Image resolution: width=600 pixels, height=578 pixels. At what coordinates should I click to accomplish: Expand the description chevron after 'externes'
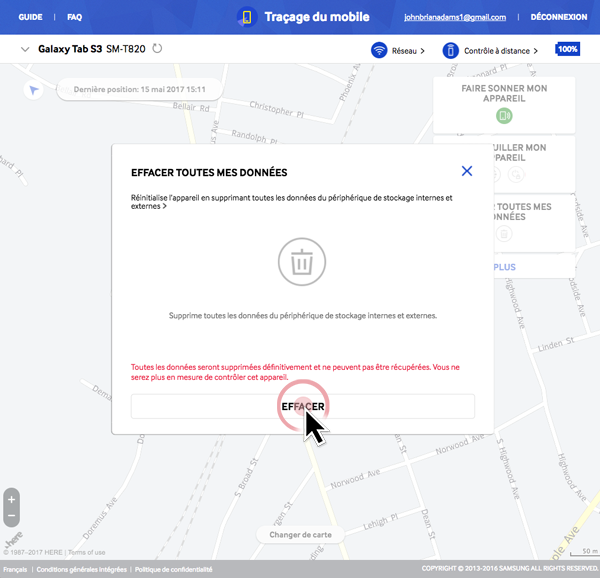(x=165, y=206)
